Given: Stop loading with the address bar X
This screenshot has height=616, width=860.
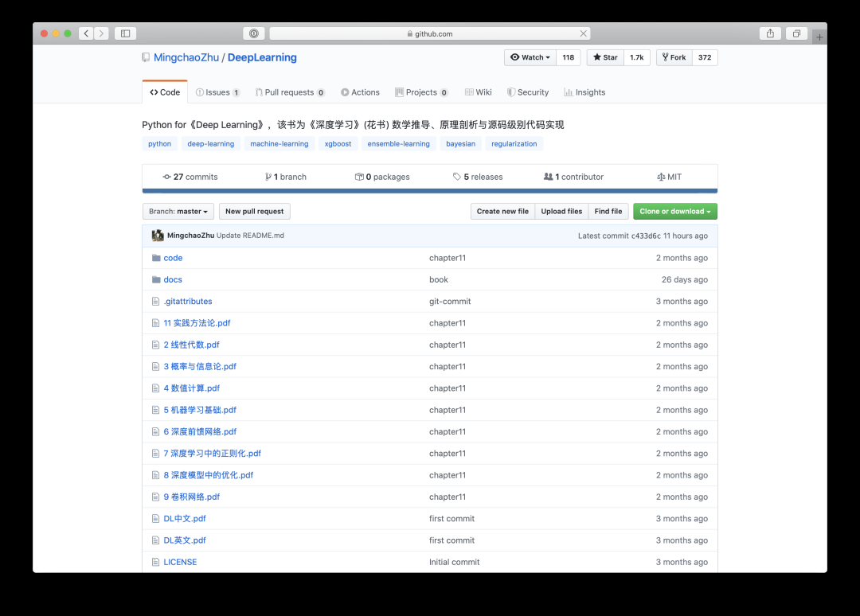Looking at the screenshot, I should [584, 33].
